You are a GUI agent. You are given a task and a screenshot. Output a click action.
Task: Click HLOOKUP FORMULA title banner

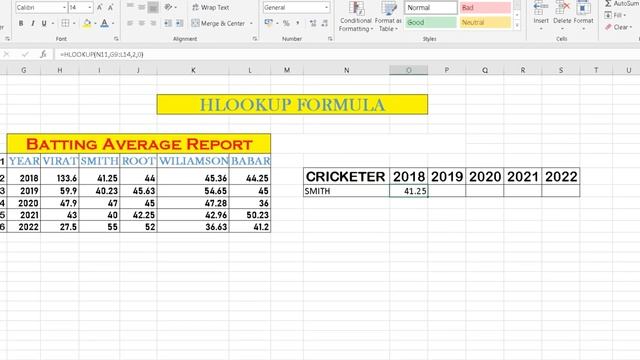coord(292,104)
